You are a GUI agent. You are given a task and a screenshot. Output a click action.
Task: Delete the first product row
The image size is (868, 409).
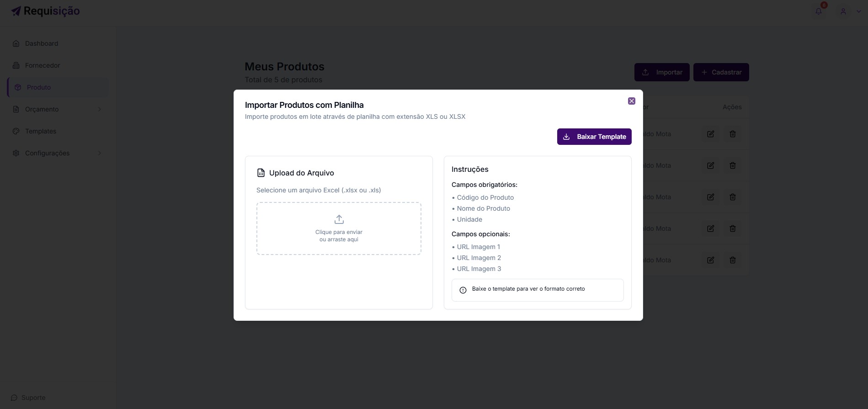coord(732,134)
